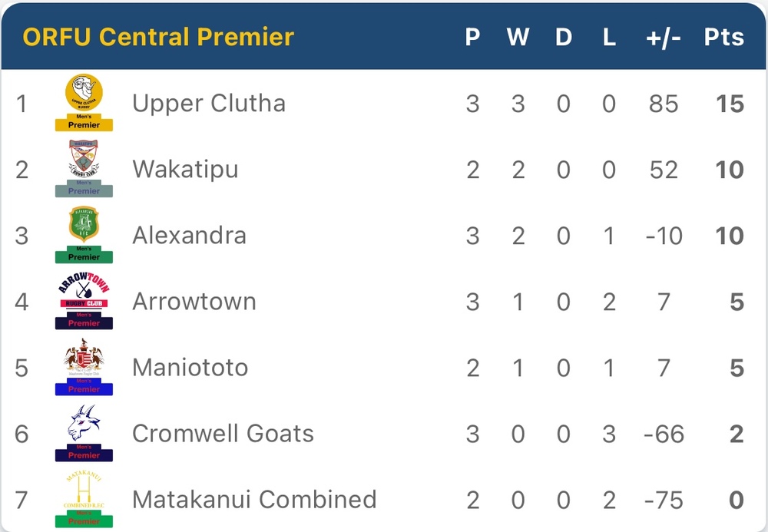Go to the Arrowtown team page
The height and width of the screenshot is (532, 768).
(x=194, y=302)
